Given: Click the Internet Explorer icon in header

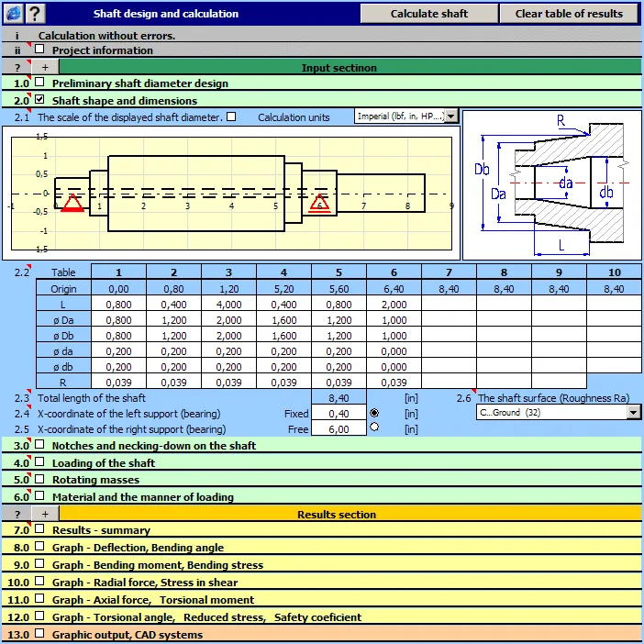Looking at the screenshot, I should (13, 14).
